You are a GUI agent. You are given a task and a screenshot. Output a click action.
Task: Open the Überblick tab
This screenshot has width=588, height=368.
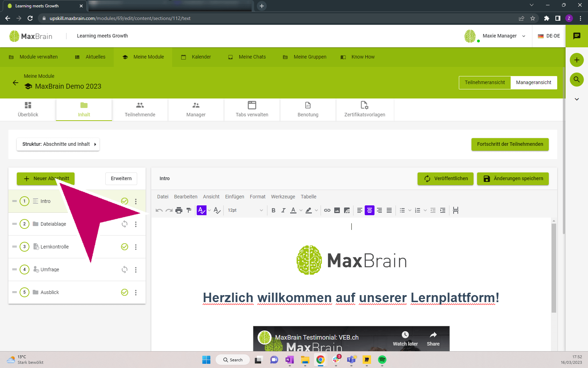(x=28, y=110)
